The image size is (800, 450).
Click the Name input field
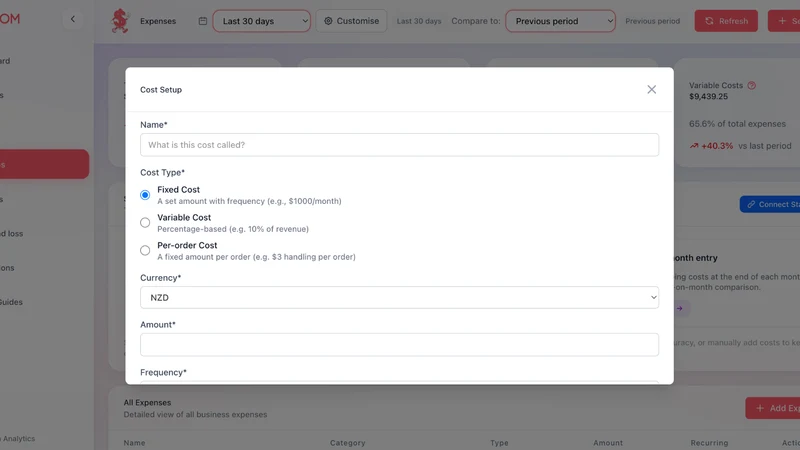[399, 145]
